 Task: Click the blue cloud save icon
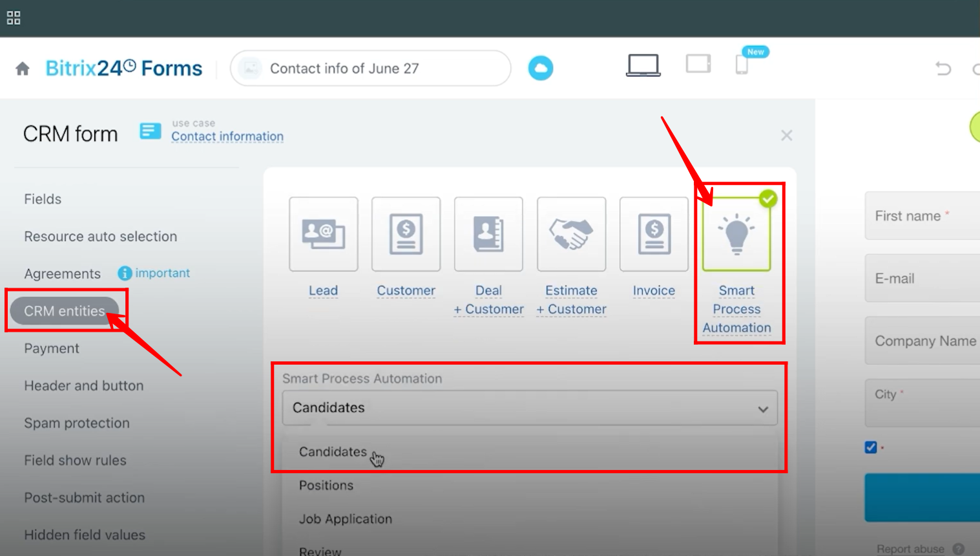click(x=541, y=68)
